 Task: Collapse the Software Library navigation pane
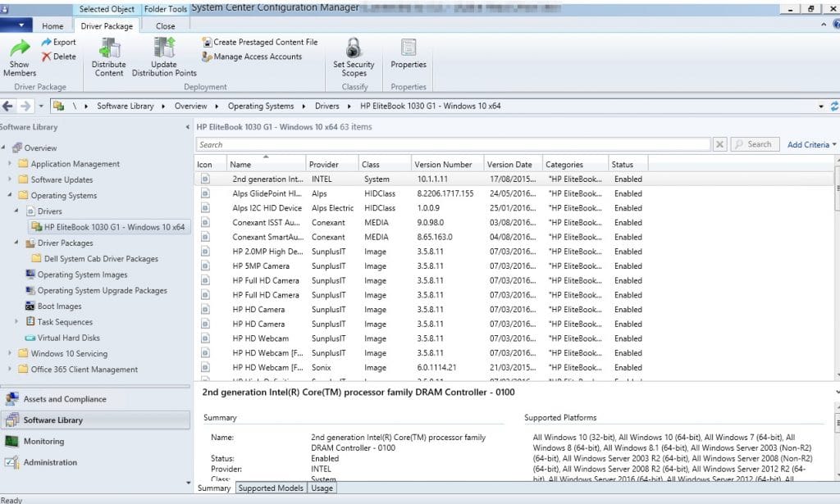[x=188, y=127]
